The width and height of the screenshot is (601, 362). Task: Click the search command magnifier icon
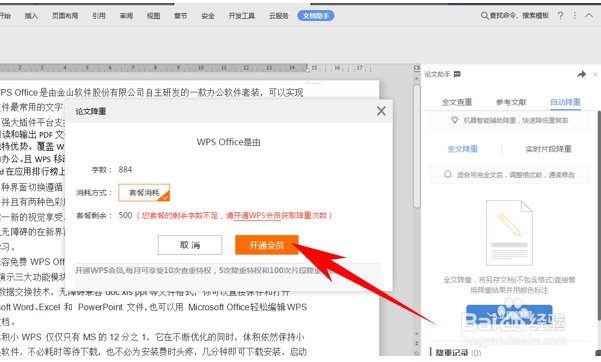(x=484, y=16)
